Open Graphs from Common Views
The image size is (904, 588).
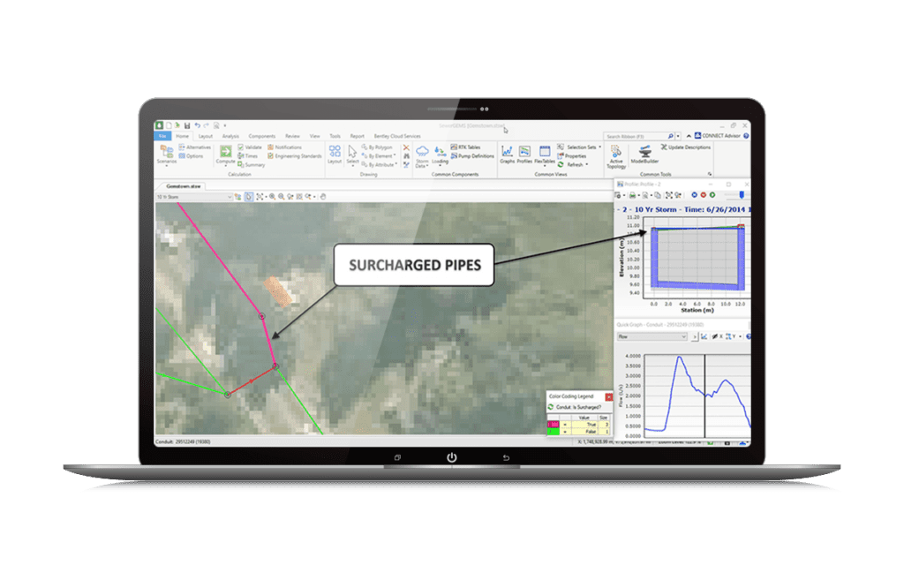508,155
